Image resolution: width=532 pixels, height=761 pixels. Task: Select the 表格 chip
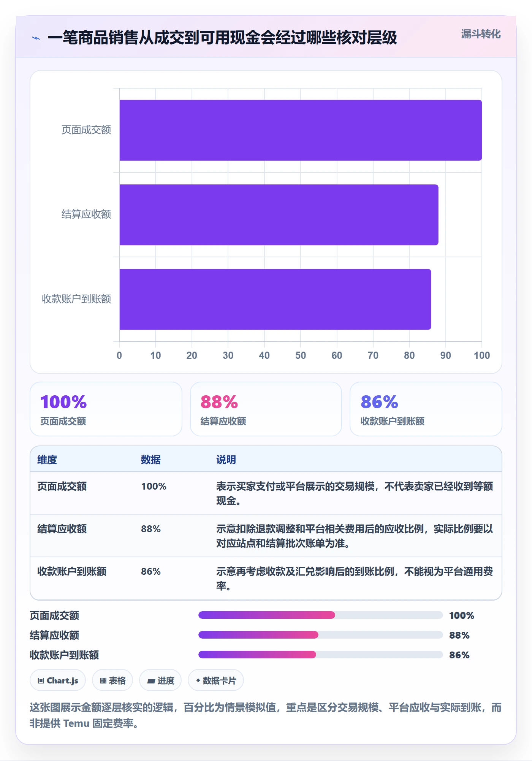[x=112, y=680]
